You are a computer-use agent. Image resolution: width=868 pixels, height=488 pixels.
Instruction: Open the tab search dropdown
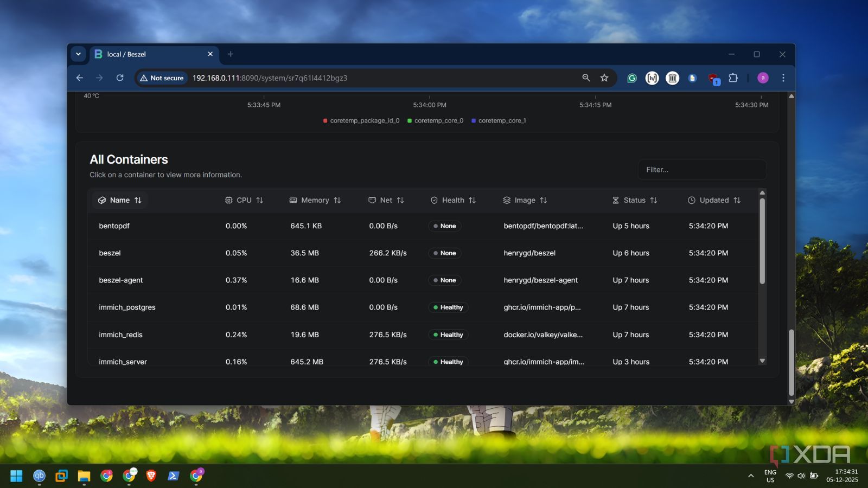(x=78, y=54)
